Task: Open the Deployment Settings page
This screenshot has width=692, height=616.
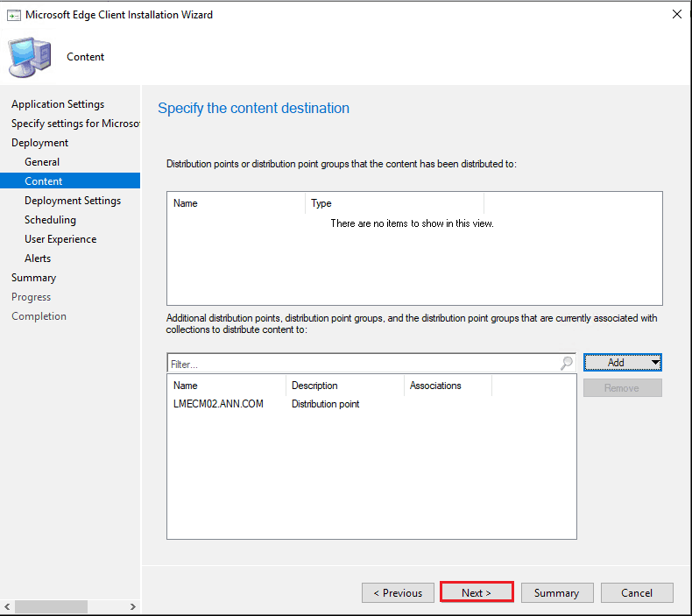Action: tap(73, 201)
